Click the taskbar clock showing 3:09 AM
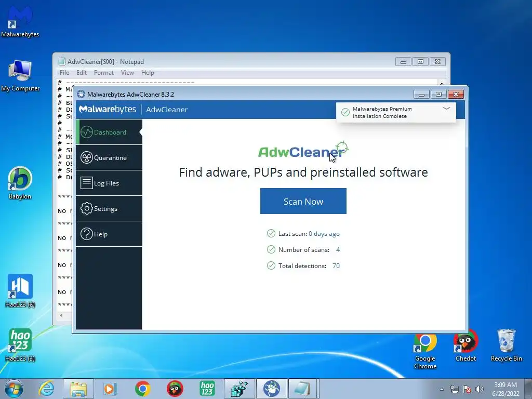The image size is (532, 399). pos(506,389)
